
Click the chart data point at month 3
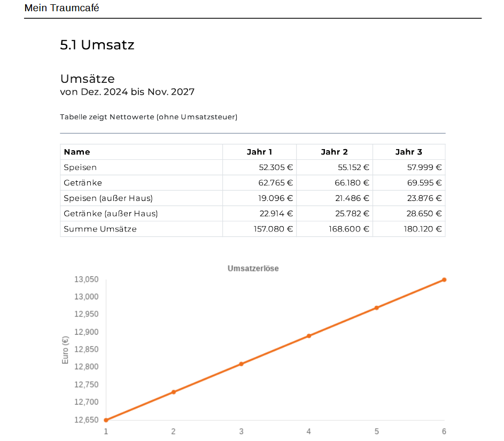tap(242, 364)
